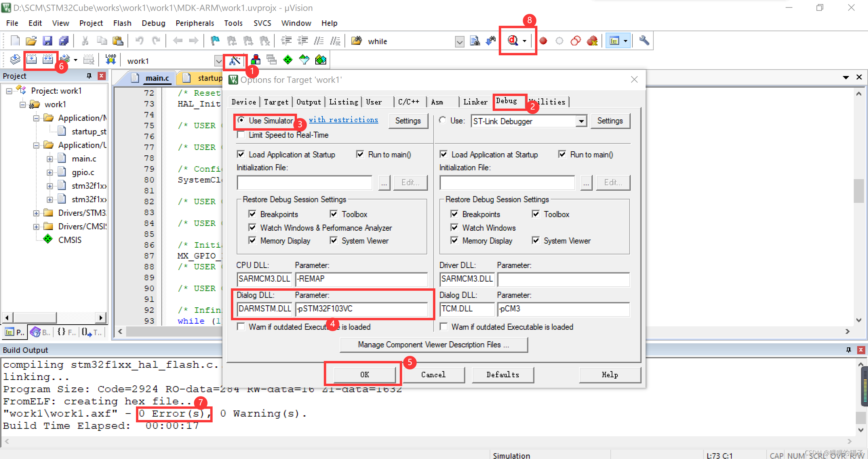Click the Dialog DLL parameter field -pSTM32F103VC

click(361, 309)
